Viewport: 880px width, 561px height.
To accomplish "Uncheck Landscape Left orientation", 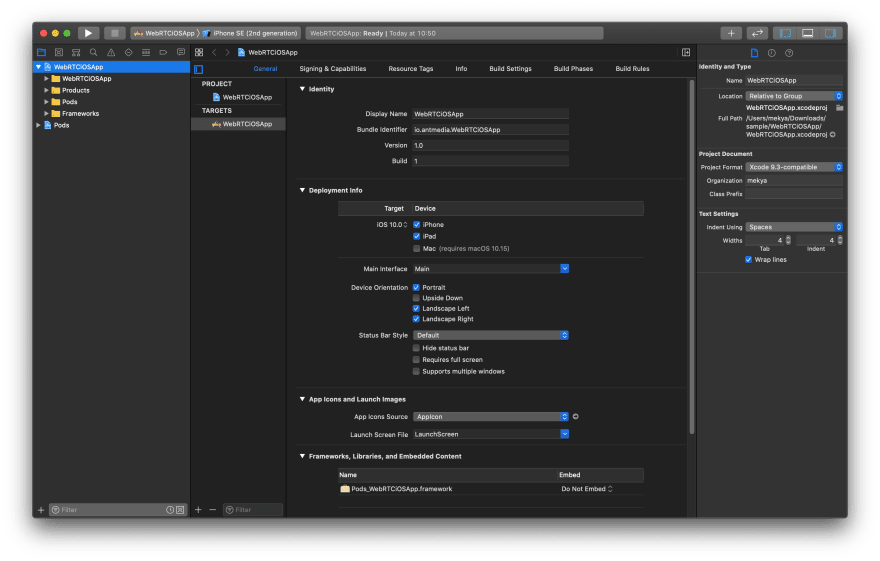I will point(416,309).
